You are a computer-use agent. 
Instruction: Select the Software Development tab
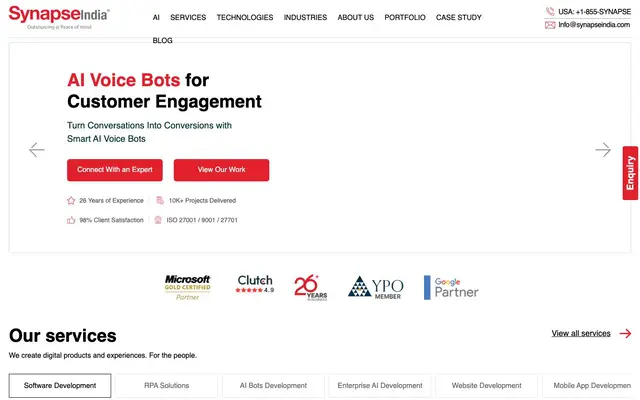[x=60, y=385]
